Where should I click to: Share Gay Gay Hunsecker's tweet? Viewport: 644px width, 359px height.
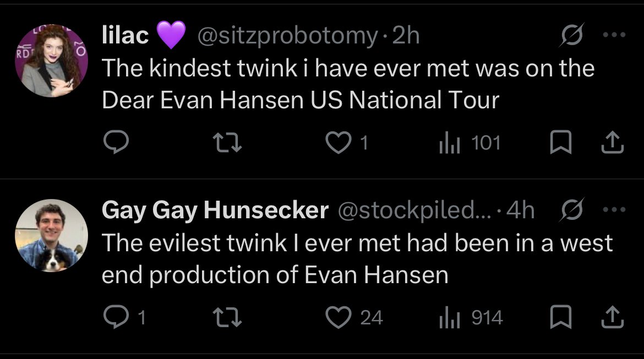tap(613, 317)
